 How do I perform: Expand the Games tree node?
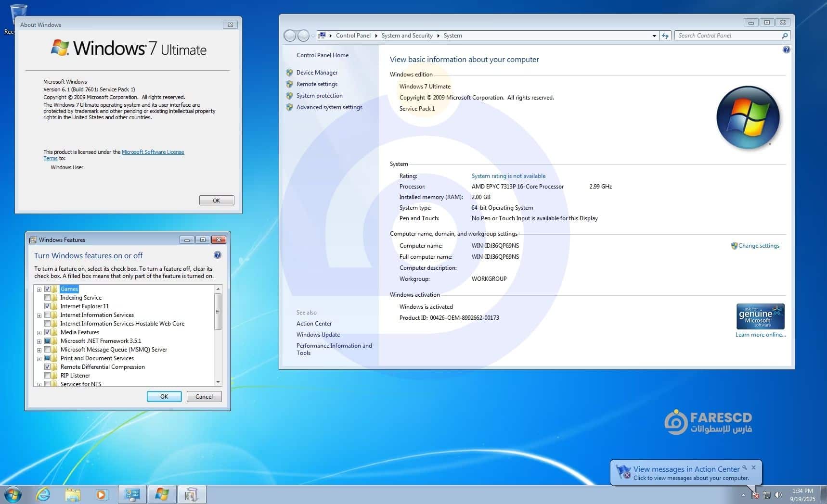tap(39, 290)
